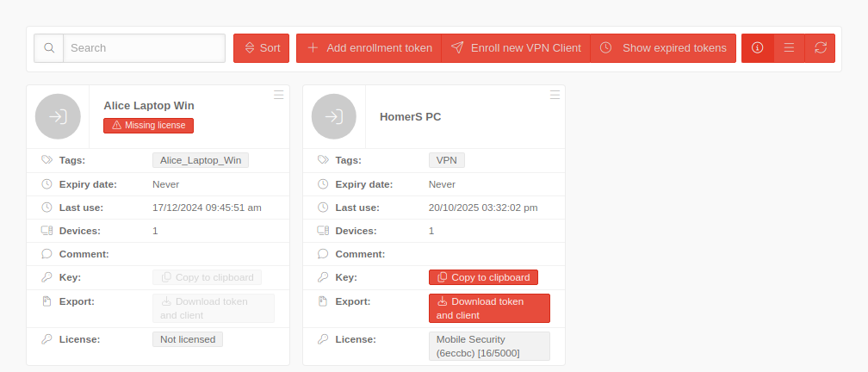Click Add enrollment token button
868x372 pixels.
pos(369,48)
